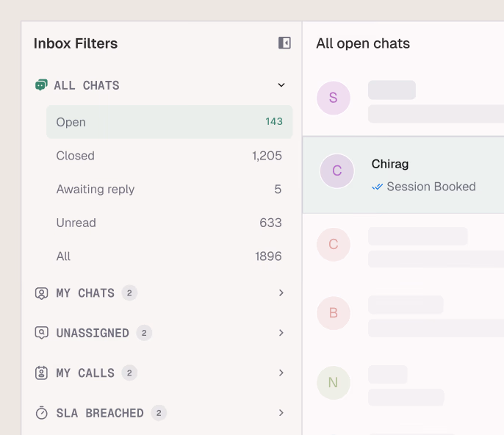Select the Open chats filter
Image resolution: width=504 pixels, height=435 pixels.
click(169, 122)
